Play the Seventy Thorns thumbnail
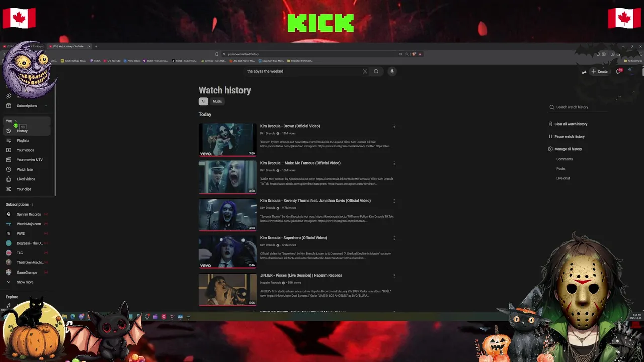The image size is (644, 362). [x=227, y=214]
